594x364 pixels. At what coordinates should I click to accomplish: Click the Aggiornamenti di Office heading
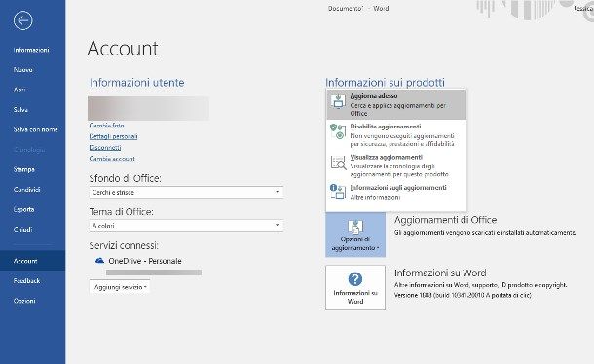tap(445, 220)
